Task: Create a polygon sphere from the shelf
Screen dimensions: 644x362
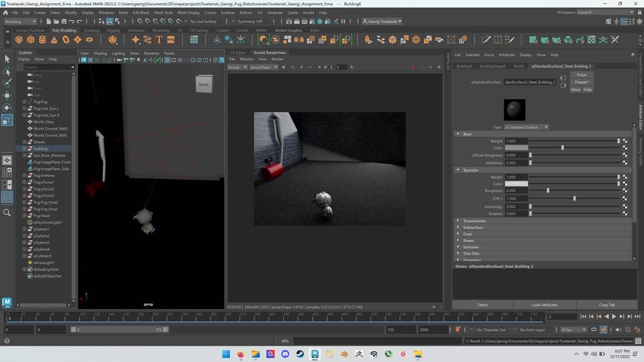Action: coord(19,40)
